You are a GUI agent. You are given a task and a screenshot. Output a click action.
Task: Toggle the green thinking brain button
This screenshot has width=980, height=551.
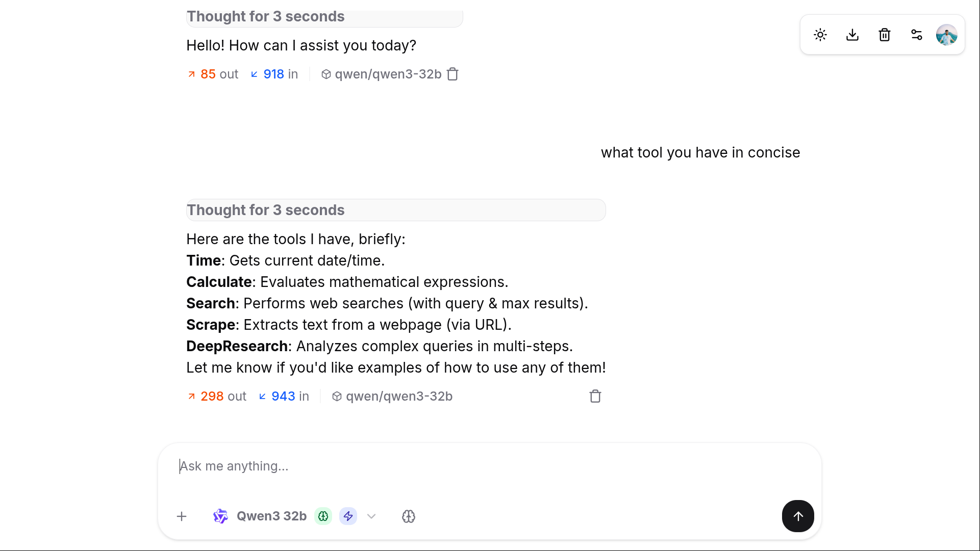point(323,516)
